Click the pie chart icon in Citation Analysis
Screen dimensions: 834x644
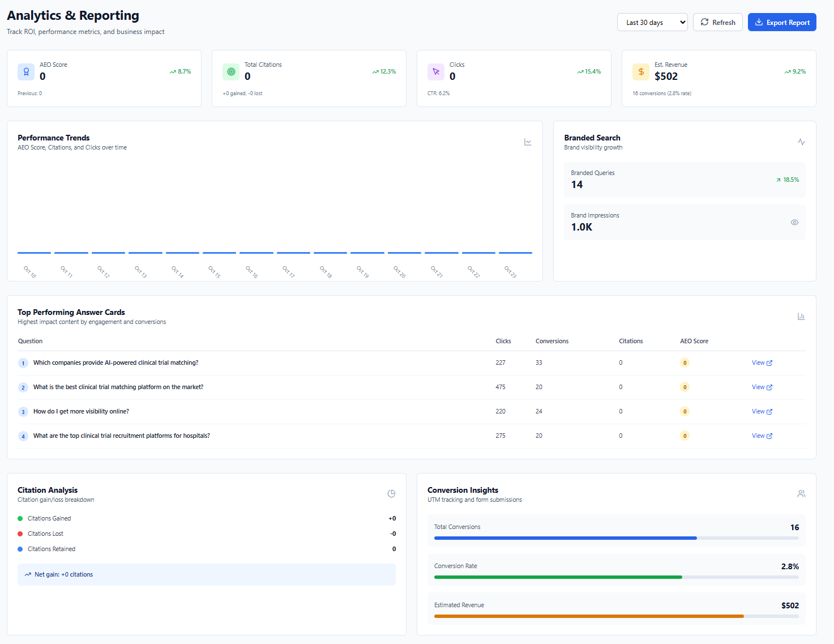pos(391,493)
